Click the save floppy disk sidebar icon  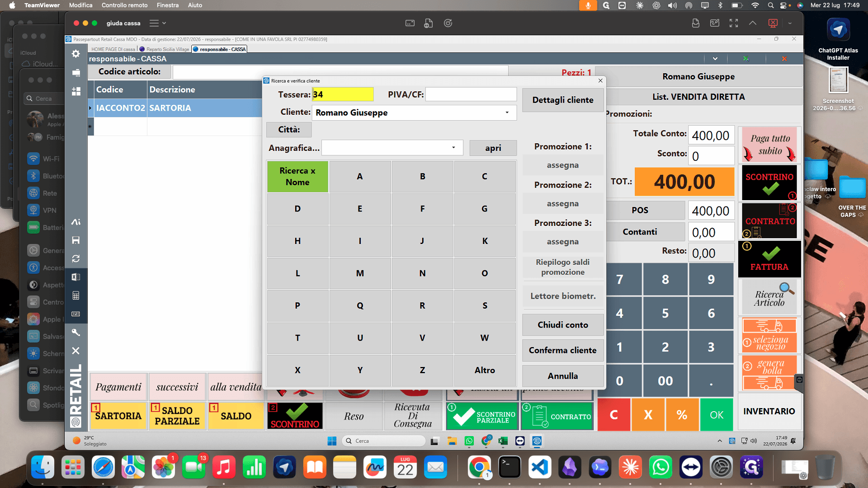click(x=76, y=240)
